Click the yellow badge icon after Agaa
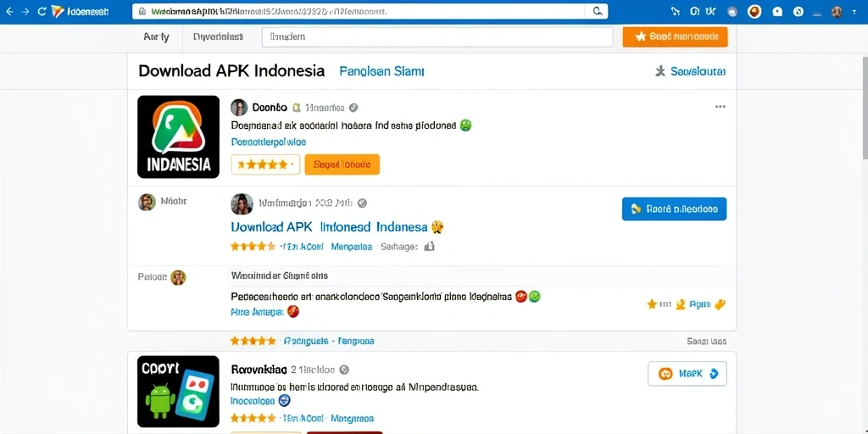Image resolution: width=868 pixels, height=434 pixels. 721,304
